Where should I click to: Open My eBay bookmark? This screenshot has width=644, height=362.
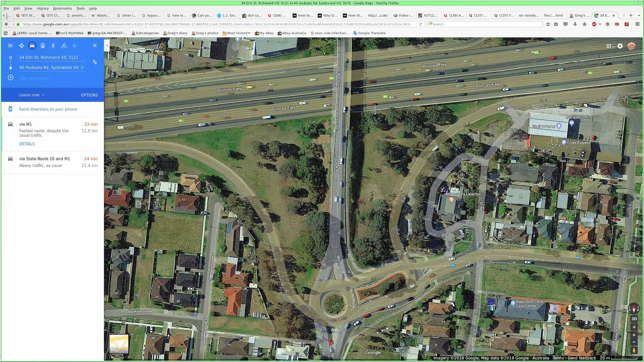(264, 33)
